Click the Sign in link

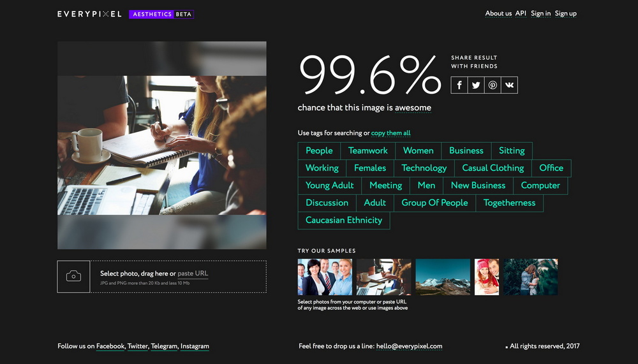540,13
